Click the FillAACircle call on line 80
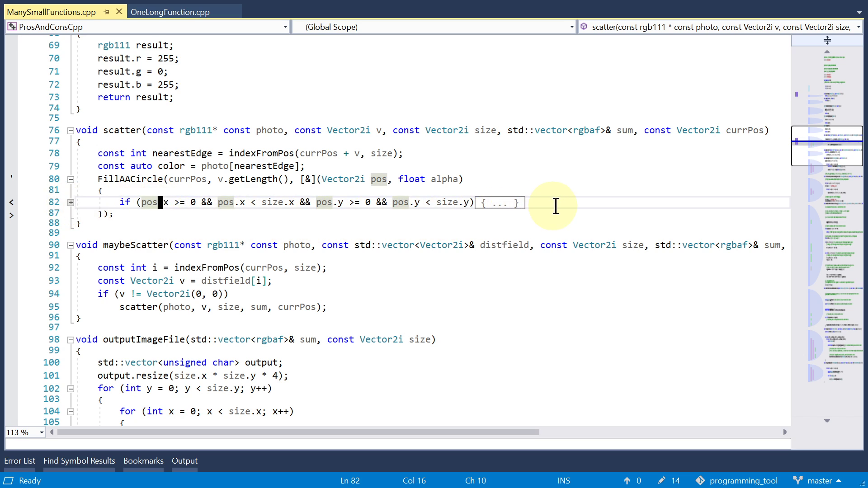 (x=130, y=179)
